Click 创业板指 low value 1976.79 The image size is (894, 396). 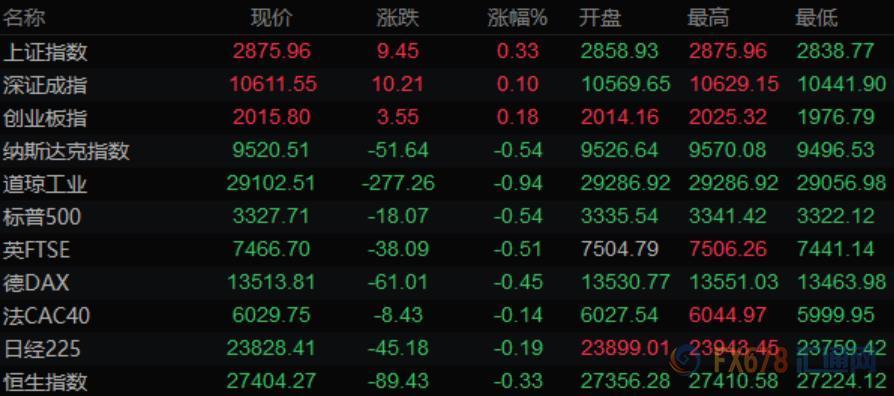coord(835,117)
